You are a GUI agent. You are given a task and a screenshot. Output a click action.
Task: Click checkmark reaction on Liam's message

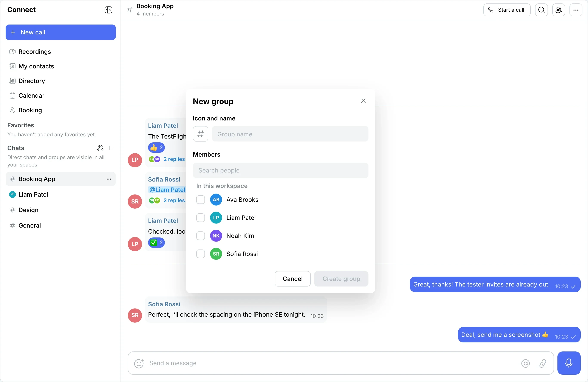tap(156, 243)
